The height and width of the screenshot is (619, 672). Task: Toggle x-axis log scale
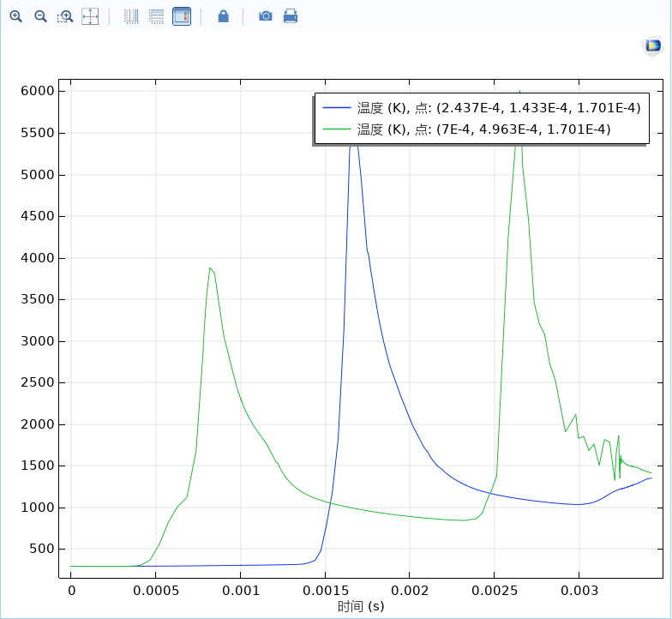click(x=131, y=16)
